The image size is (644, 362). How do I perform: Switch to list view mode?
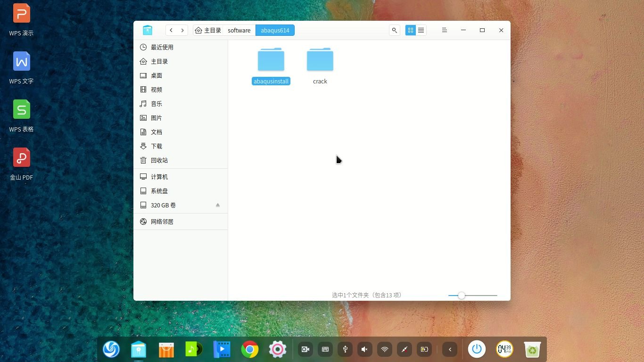(x=421, y=30)
